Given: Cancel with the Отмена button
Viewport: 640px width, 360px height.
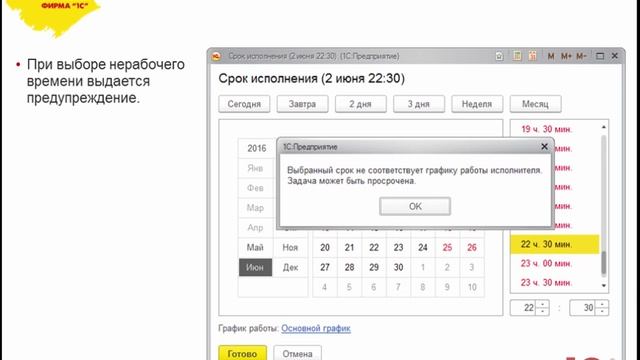Looking at the screenshot, I should (x=298, y=353).
